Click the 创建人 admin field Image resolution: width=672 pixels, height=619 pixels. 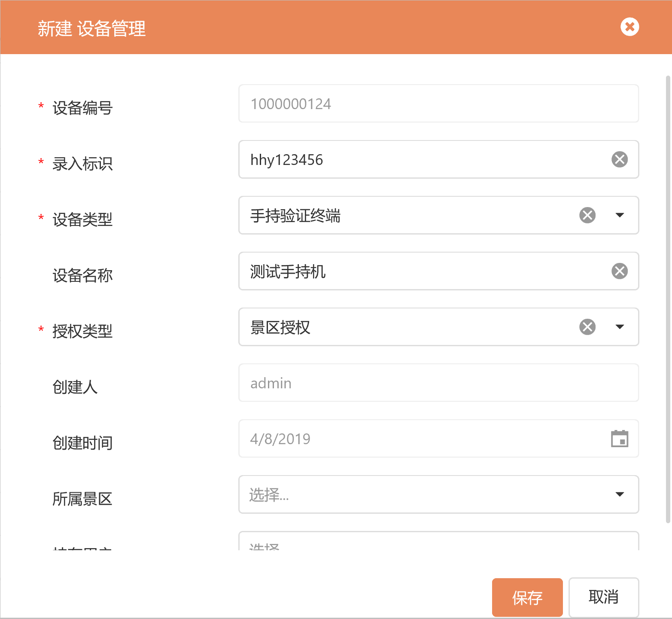pyautogui.click(x=438, y=383)
